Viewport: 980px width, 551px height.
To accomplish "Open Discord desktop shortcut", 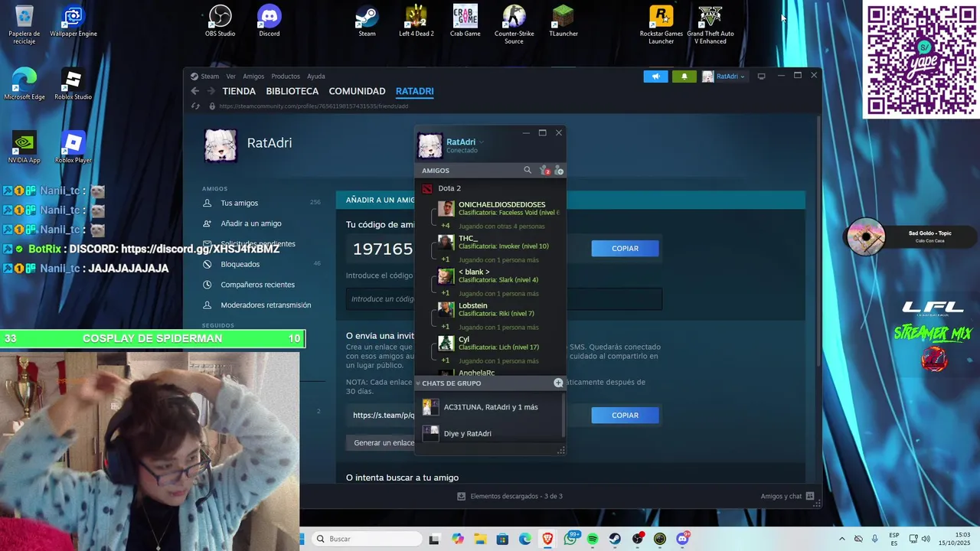I will pos(269,21).
